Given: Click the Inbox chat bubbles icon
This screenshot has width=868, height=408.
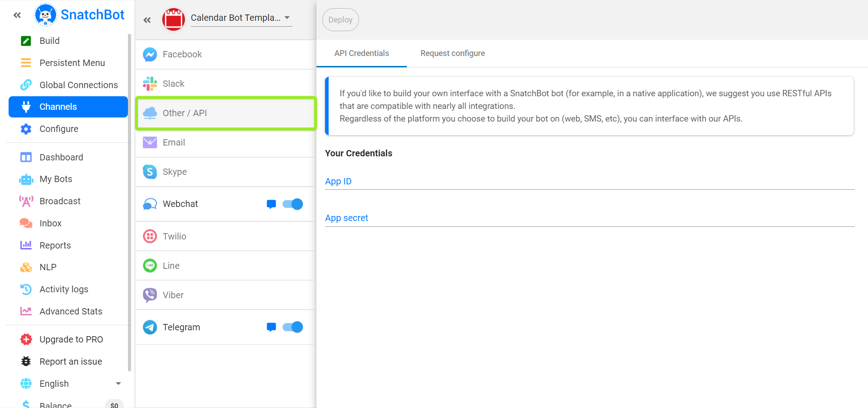Looking at the screenshot, I should (x=26, y=223).
